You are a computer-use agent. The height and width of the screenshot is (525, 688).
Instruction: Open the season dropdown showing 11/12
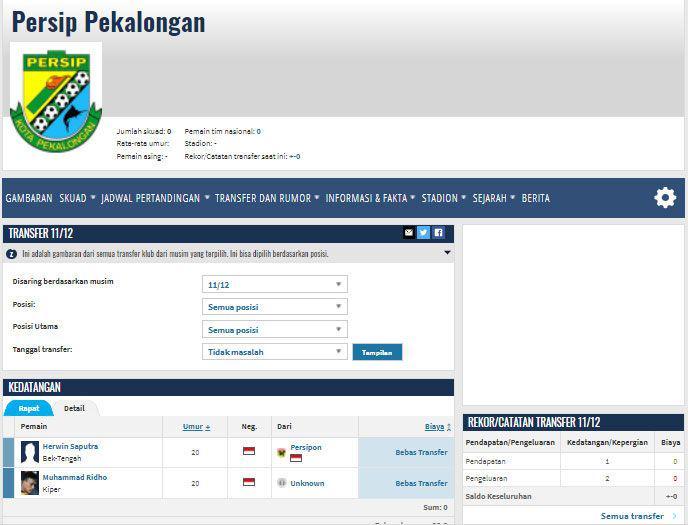click(275, 284)
